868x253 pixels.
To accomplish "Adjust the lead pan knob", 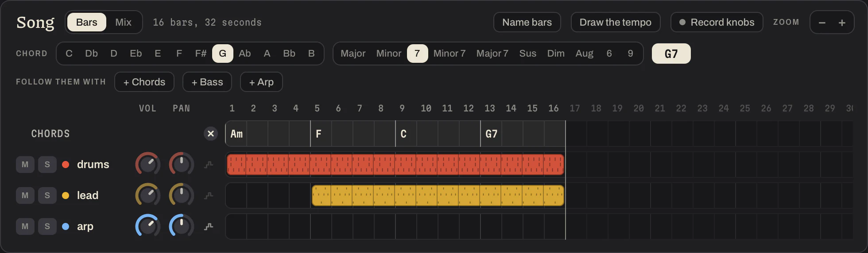I will [181, 195].
